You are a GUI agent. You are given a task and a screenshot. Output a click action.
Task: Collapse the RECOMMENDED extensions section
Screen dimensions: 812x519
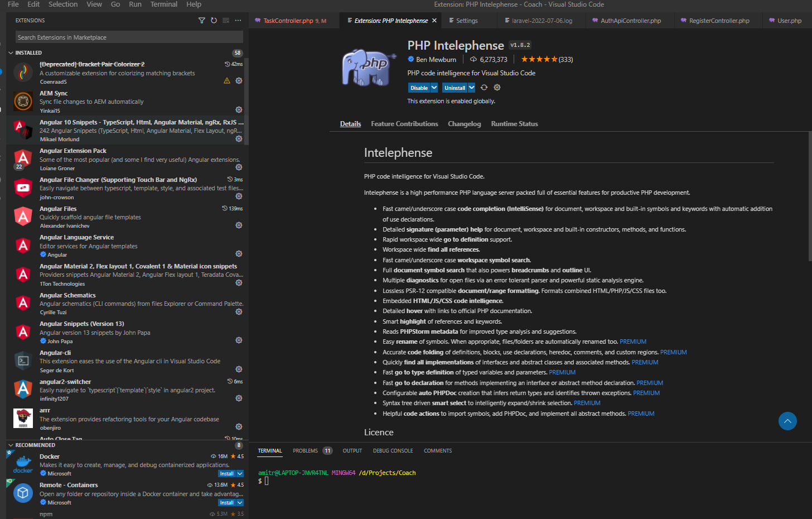[x=10, y=445]
